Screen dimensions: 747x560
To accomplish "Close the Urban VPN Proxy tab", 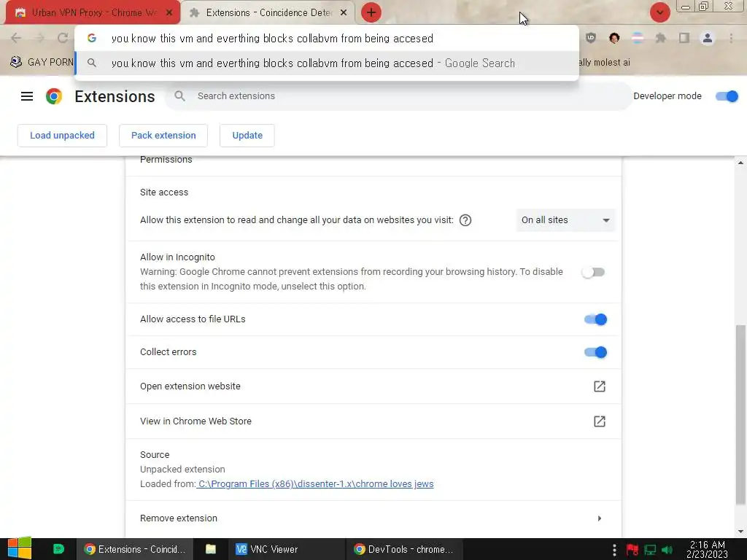I will tap(169, 13).
